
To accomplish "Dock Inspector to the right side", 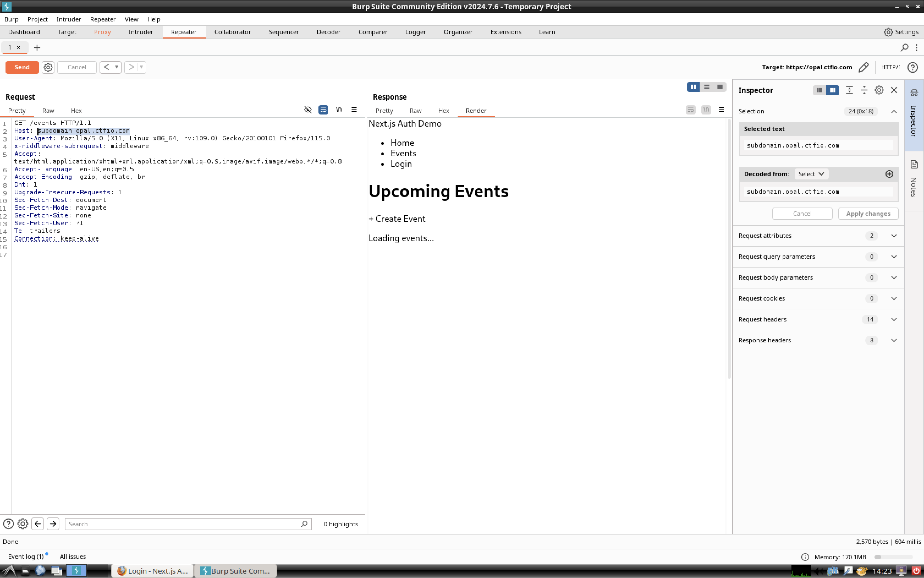I will [832, 90].
